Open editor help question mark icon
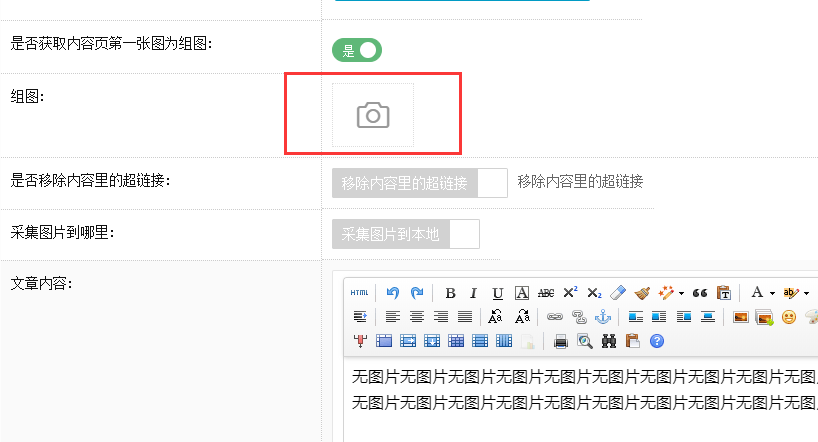The height and width of the screenshot is (442, 818). (657, 341)
